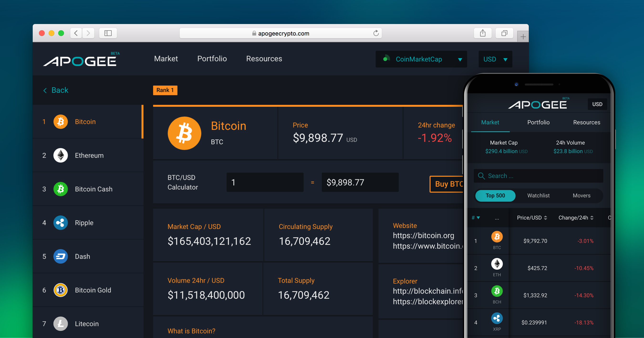Screen dimensions: 644x338
Task: Open the Safari share button
Action: [x=483, y=33]
